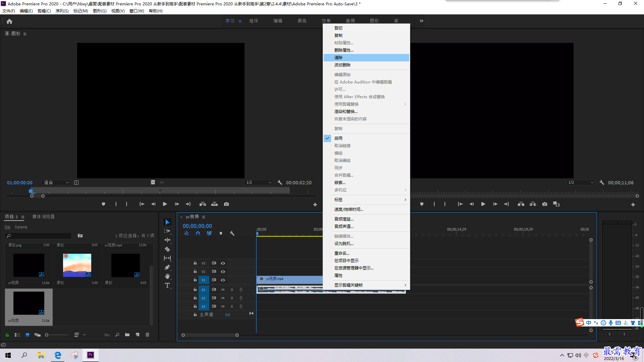This screenshot has height=362, width=644.
Task: Select the Selection tool arrow
Action: click(167, 222)
